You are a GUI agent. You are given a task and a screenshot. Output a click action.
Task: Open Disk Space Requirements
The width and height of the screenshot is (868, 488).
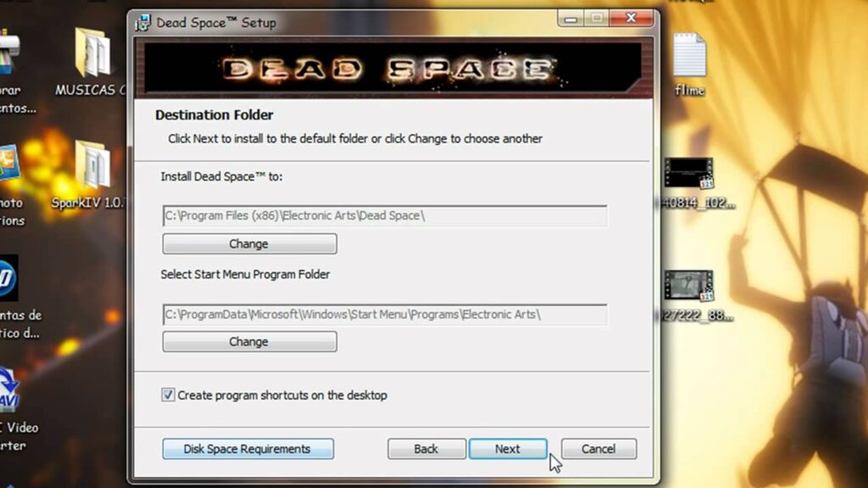[248, 449]
